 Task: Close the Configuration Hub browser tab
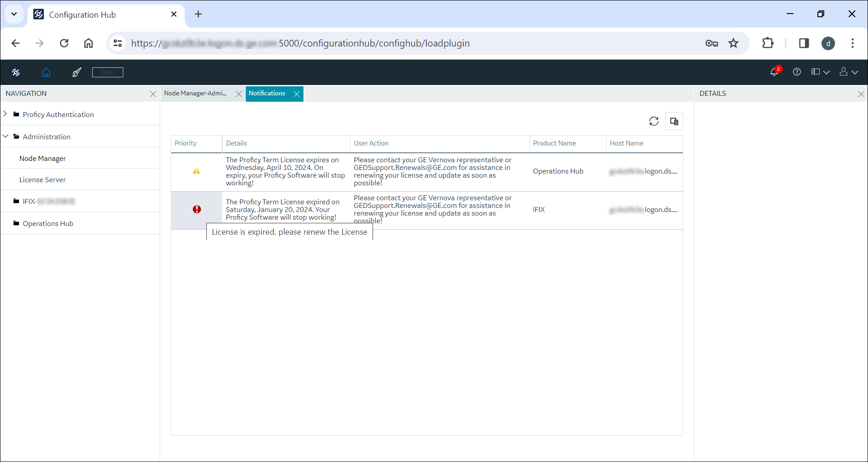click(x=174, y=14)
